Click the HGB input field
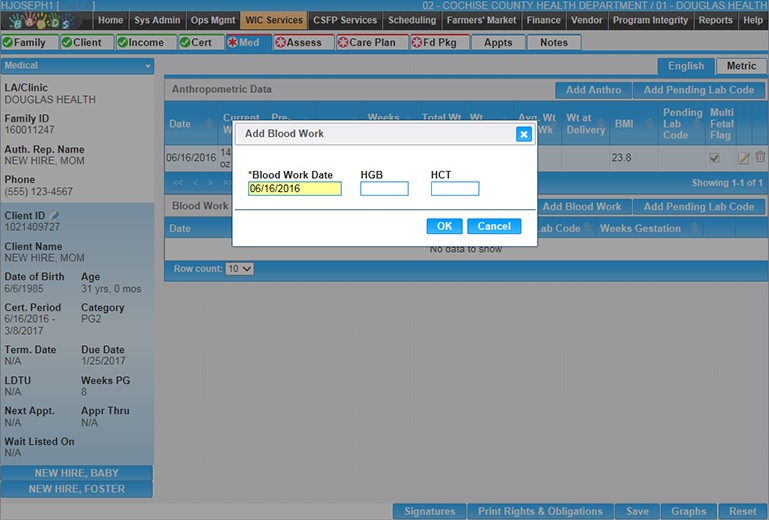Viewport: 769px width, 520px height. pyautogui.click(x=384, y=189)
